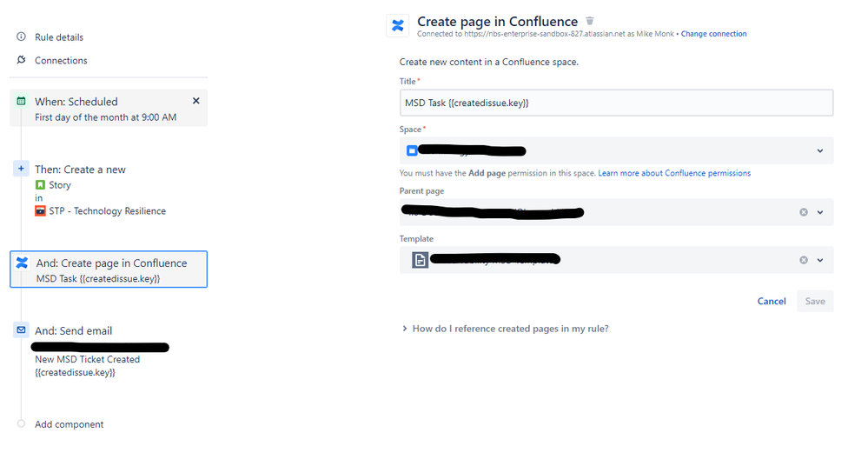
Task: Click Confluence icon in the rule step
Action: tap(22, 263)
